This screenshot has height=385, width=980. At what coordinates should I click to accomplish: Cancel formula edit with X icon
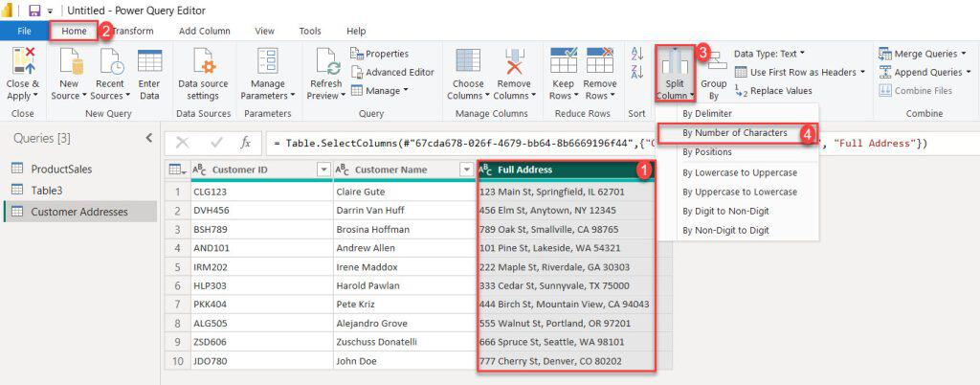point(183,143)
